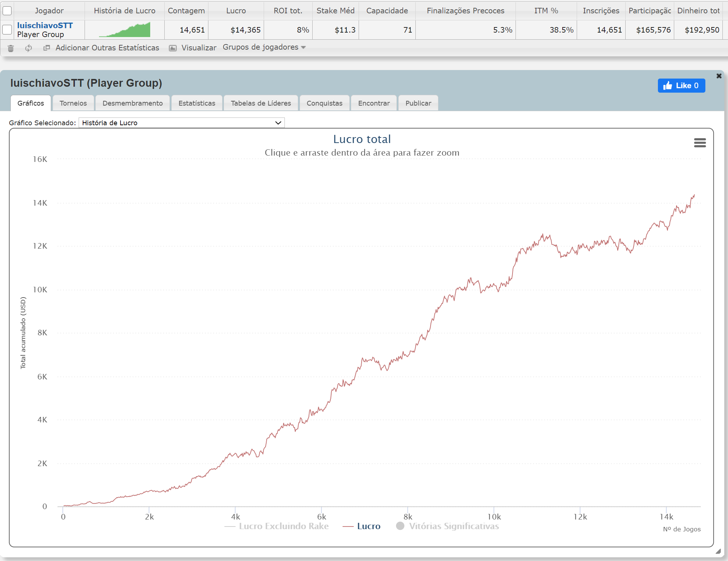Toggle the select-all header checkbox
The height and width of the screenshot is (561, 728).
click(x=7, y=11)
